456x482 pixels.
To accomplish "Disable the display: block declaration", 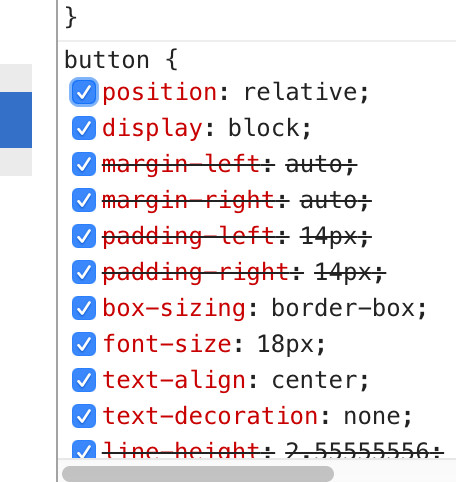I will coord(84,128).
